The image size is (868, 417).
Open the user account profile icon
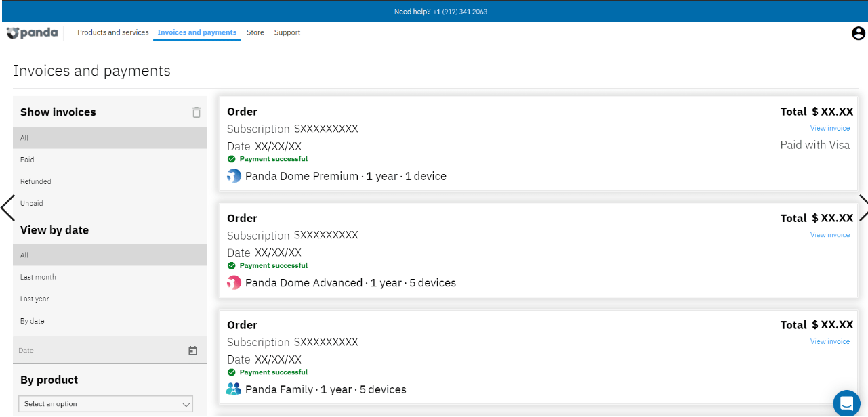point(859,33)
